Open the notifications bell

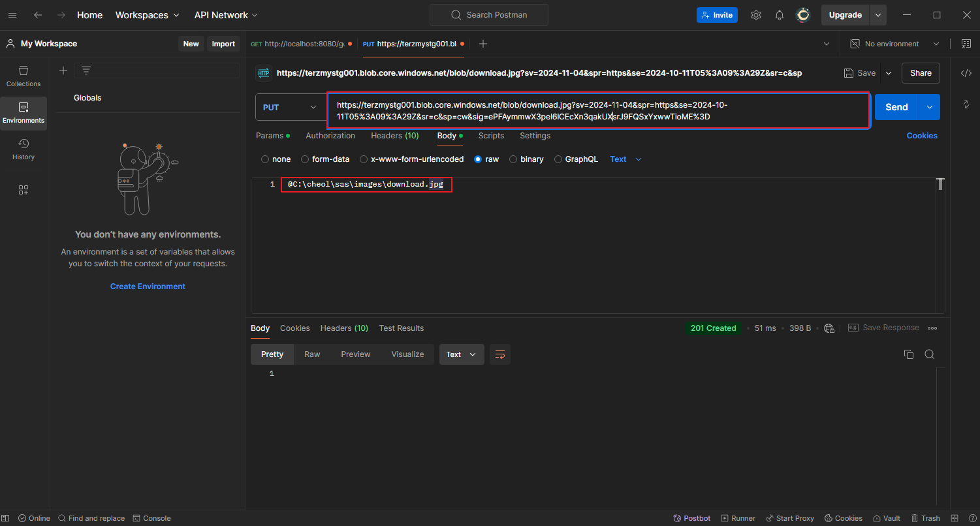click(x=780, y=15)
